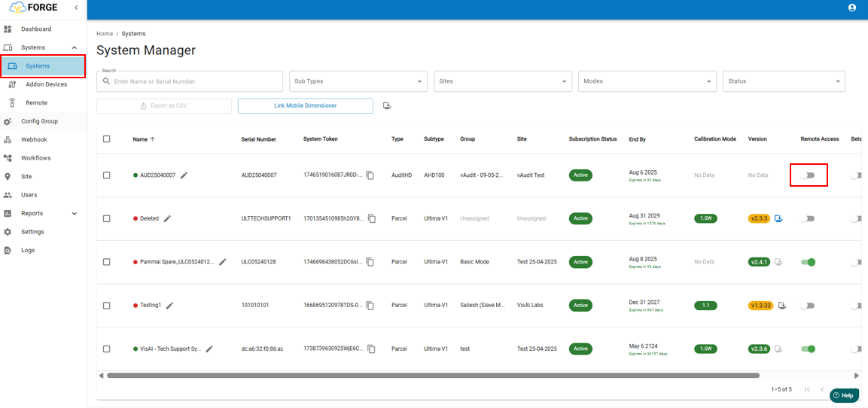868x408 pixels.
Task: Click the horizontal table scrollbar
Action: tap(433, 375)
